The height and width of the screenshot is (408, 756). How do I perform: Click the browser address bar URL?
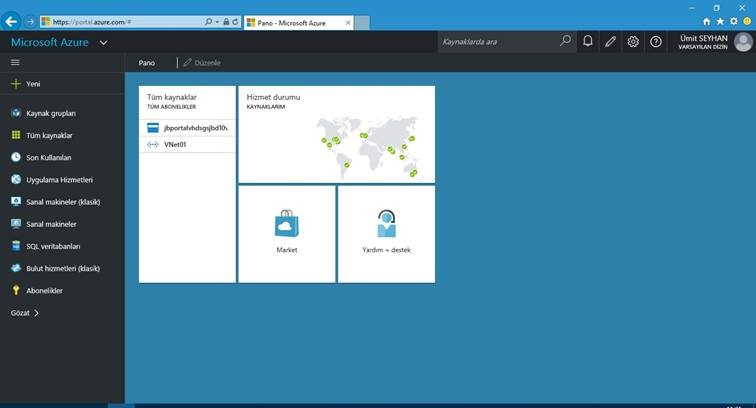92,22
